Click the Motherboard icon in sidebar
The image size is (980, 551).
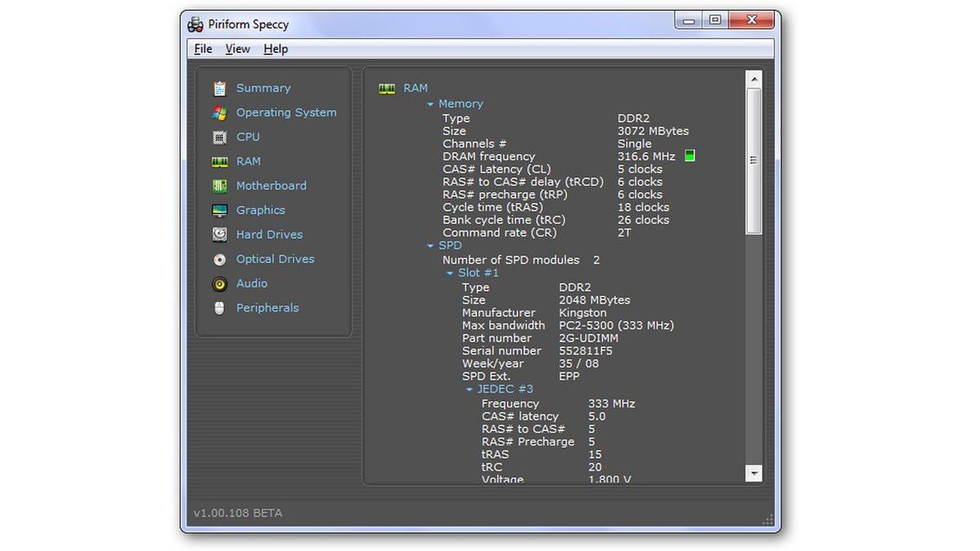[219, 186]
